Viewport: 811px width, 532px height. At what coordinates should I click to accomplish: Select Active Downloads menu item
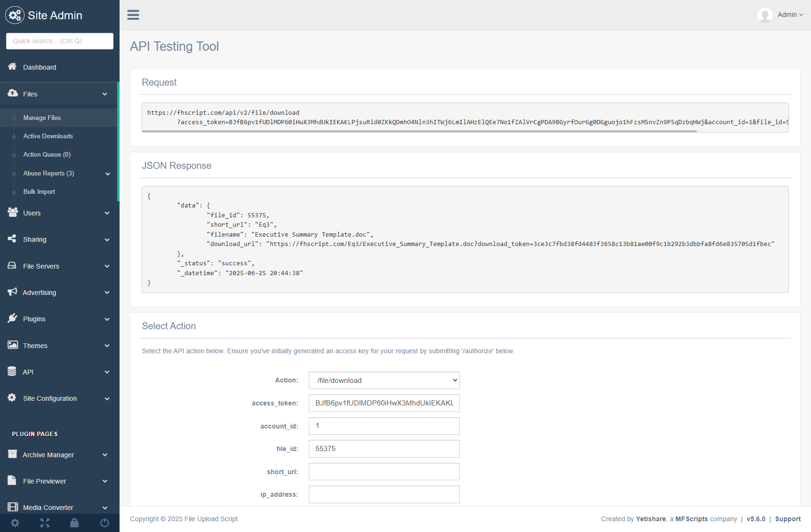tap(48, 136)
